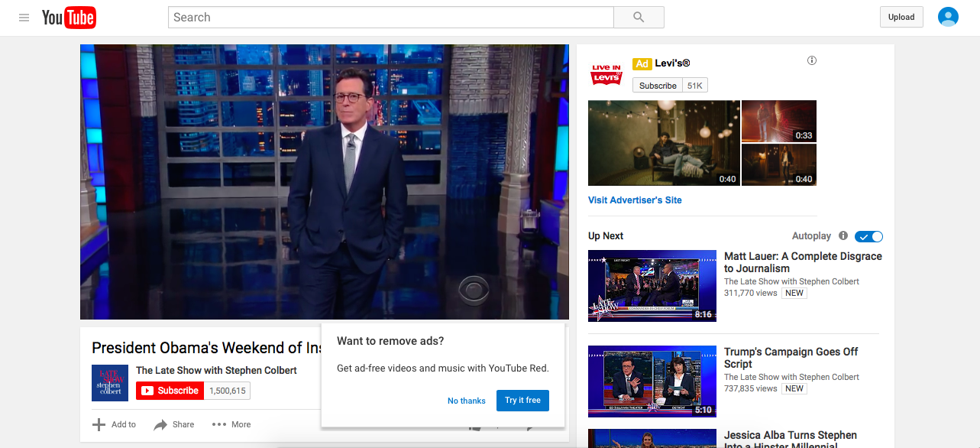Click NEW badge on Trump's Campaign video

(794, 388)
